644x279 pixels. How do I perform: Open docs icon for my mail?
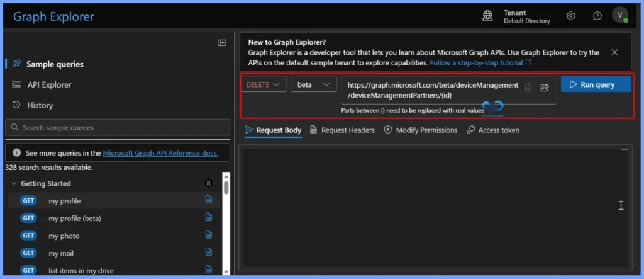(x=209, y=252)
